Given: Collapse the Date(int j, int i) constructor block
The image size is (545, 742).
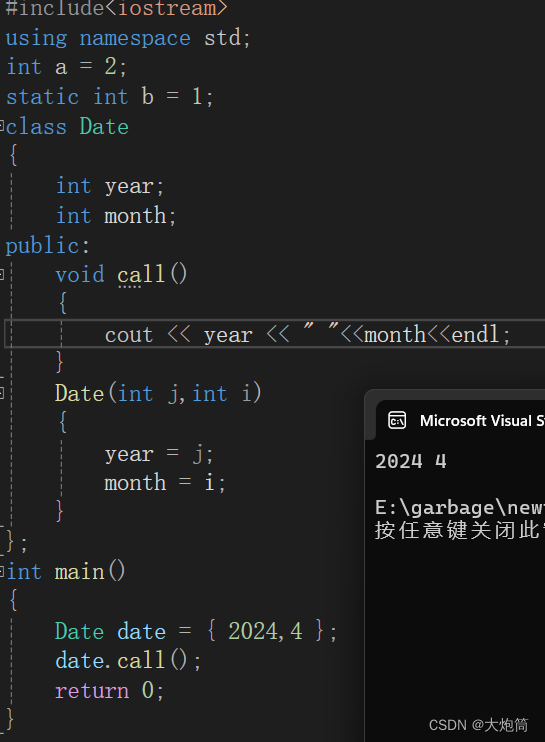Looking at the screenshot, I should [x=2, y=393].
